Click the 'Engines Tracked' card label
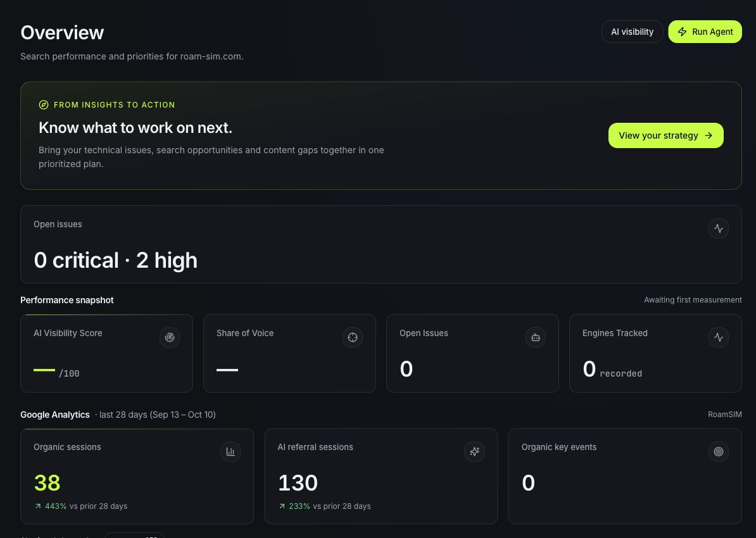756x538 pixels. 615,333
